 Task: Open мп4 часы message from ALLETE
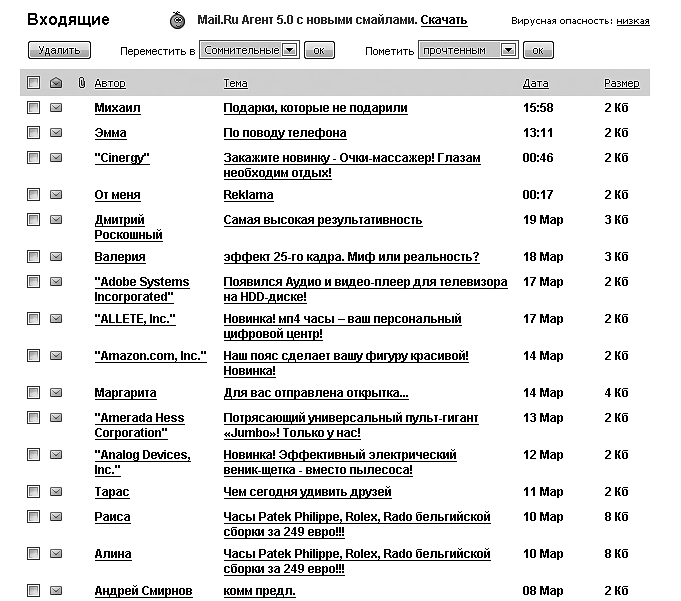click(x=342, y=326)
